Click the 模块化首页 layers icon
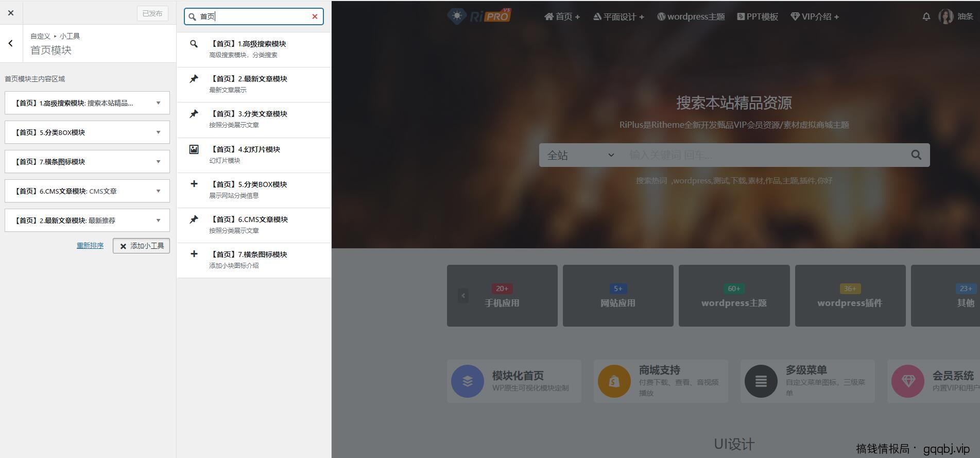The height and width of the screenshot is (458, 980). [x=468, y=381]
